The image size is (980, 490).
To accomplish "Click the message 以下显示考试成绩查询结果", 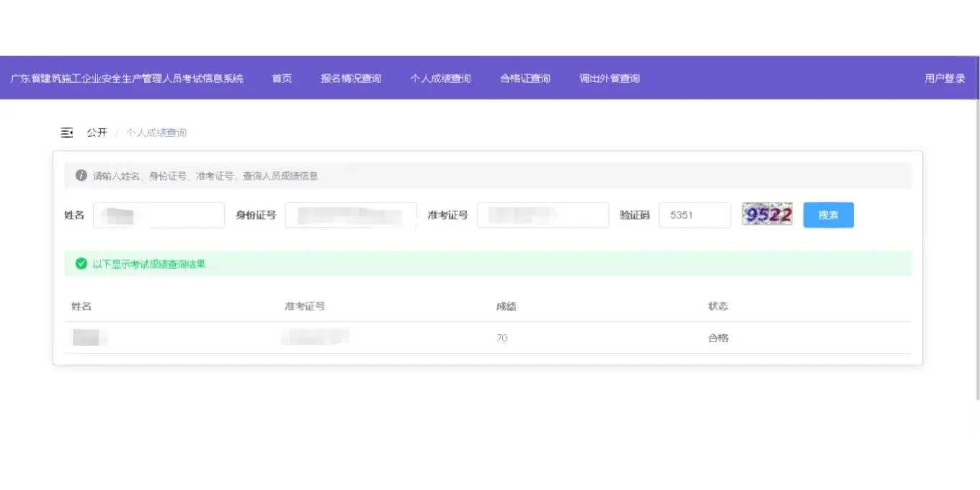I will (149, 264).
